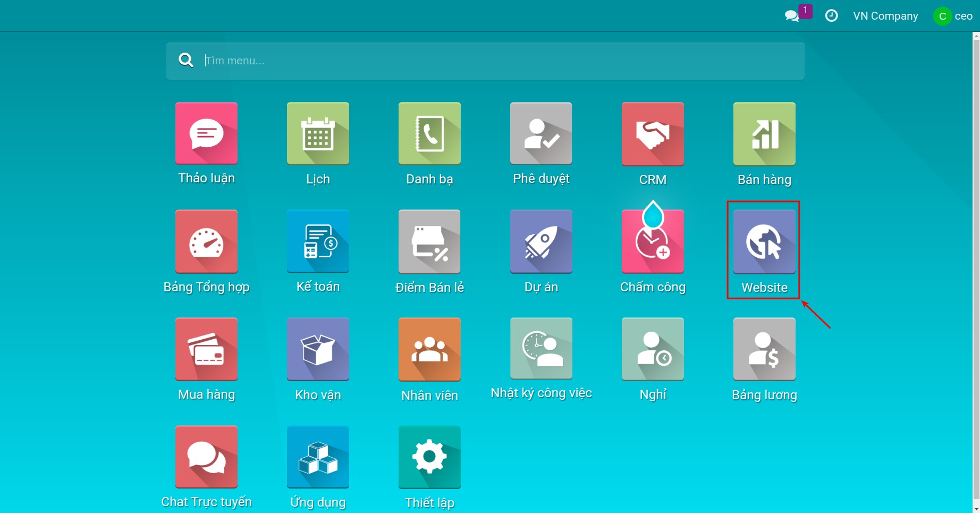Open the chat notifications with badge 1
Screen dimensions: 980x513
click(x=793, y=16)
